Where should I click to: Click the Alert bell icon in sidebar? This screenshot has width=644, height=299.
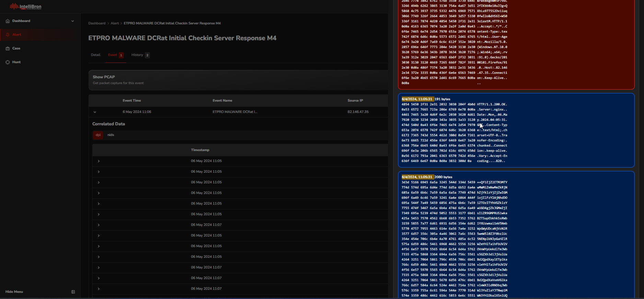pos(8,35)
